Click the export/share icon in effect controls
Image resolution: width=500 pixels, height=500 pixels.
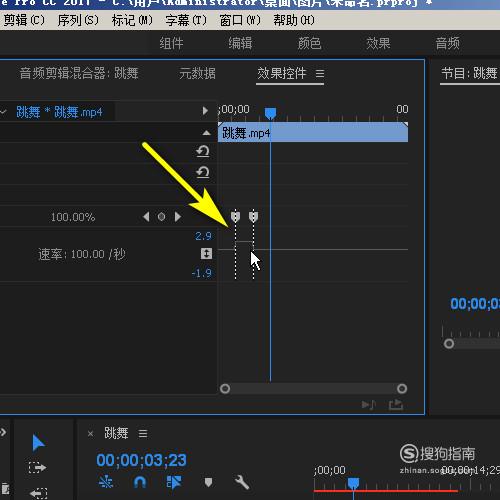click(396, 405)
